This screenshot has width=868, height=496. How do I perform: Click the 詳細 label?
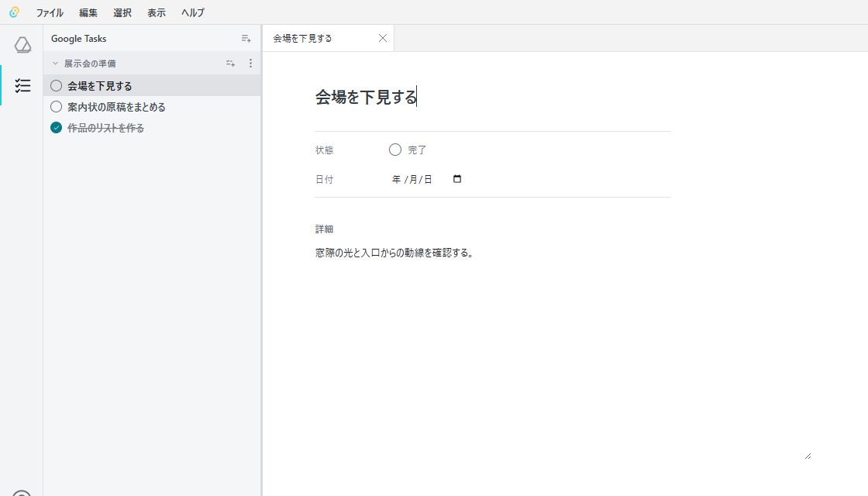[x=325, y=229]
